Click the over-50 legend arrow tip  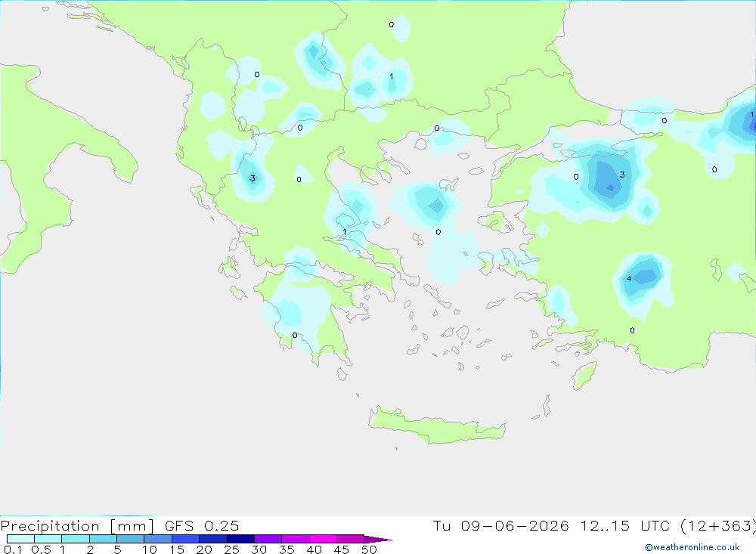377,539
